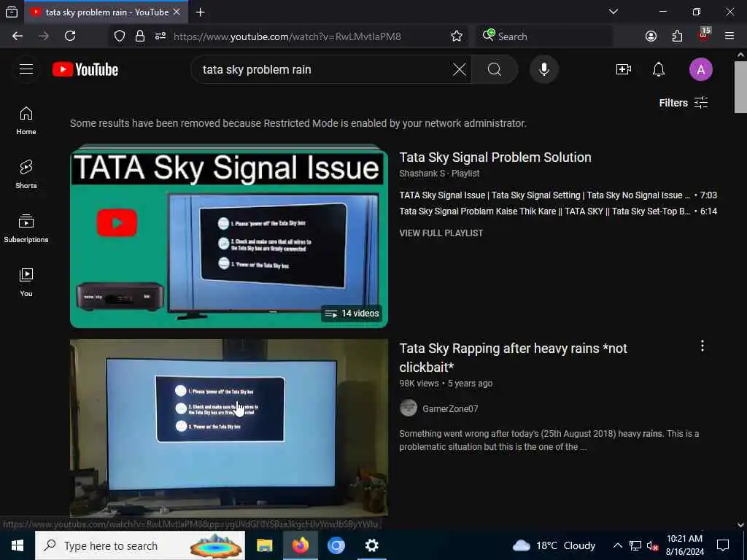Clear the search query with the X
Screen dimensions: 747x560
point(460,69)
